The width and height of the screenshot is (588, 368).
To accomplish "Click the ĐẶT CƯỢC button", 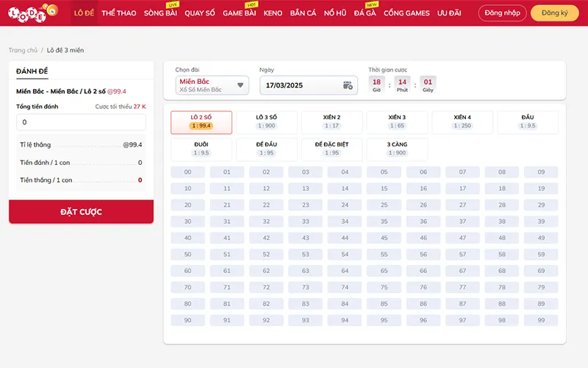I will pyautogui.click(x=81, y=212).
